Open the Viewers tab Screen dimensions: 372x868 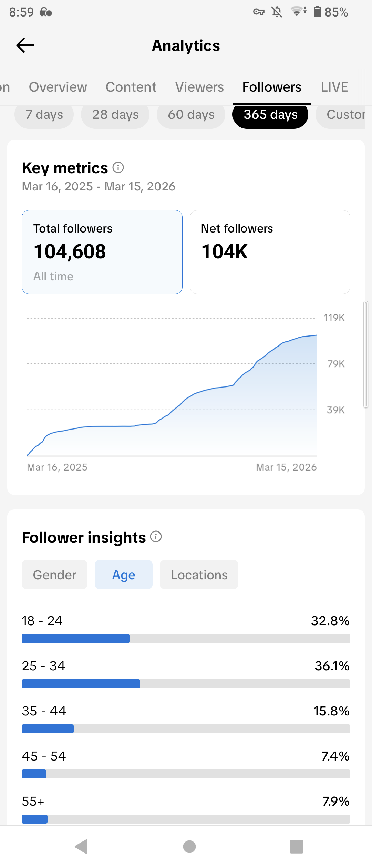click(199, 87)
